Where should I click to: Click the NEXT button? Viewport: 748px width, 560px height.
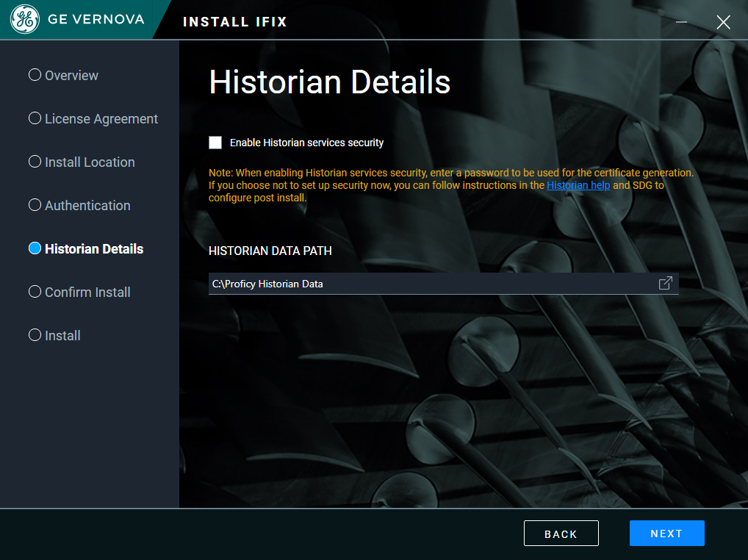click(x=667, y=534)
